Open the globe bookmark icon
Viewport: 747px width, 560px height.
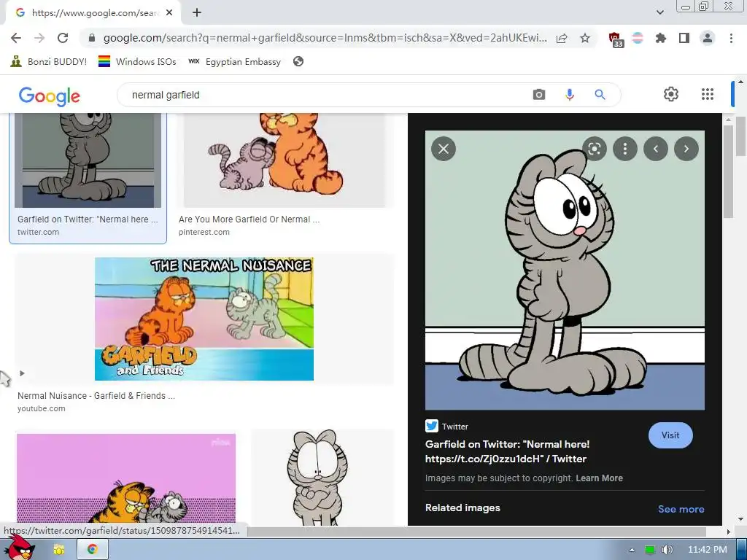click(298, 61)
